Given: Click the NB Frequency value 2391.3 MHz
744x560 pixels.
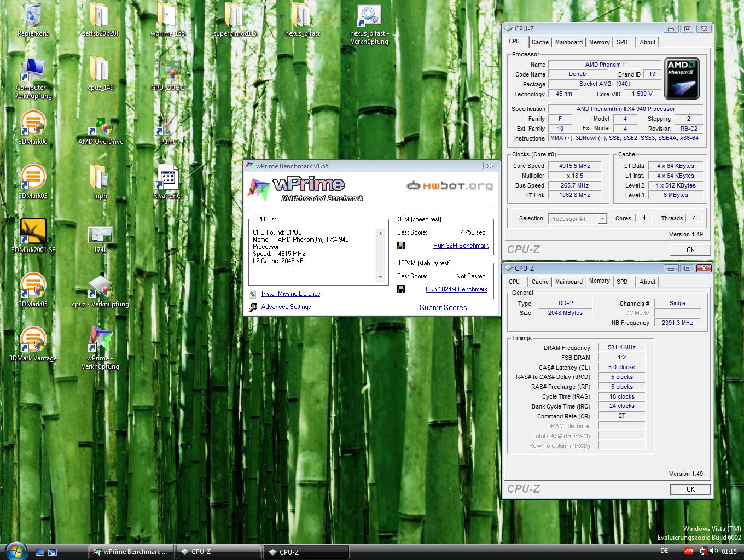Looking at the screenshot, I should point(677,323).
